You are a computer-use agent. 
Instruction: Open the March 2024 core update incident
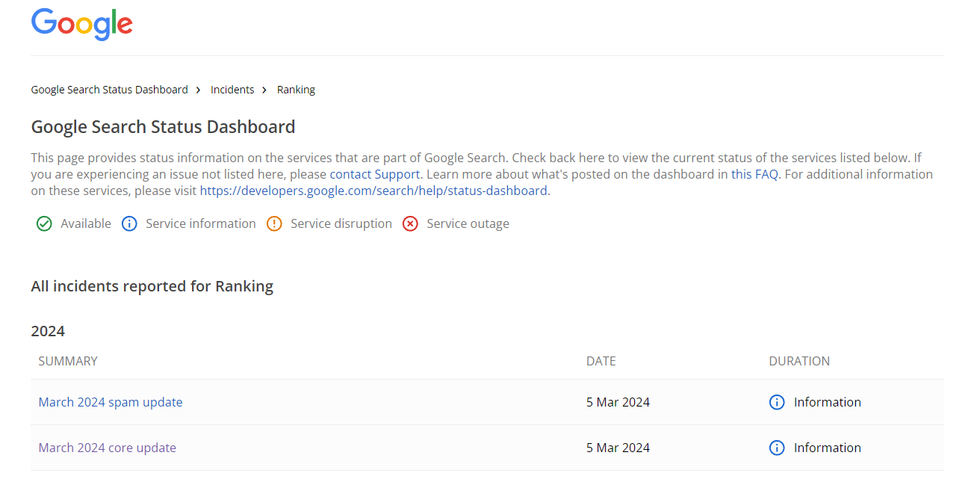(108, 448)
